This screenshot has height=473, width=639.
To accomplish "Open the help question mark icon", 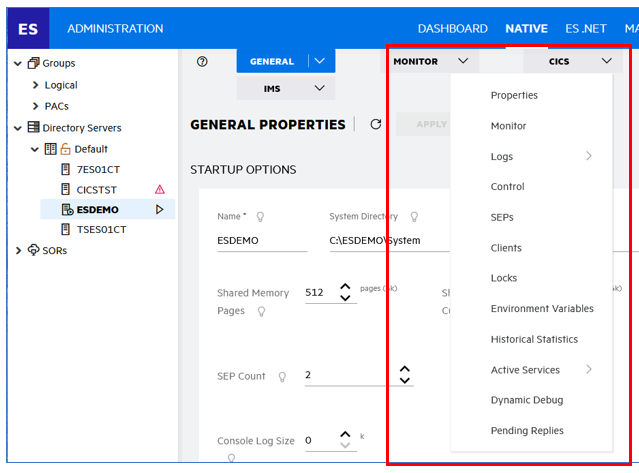I will pyautogui.click(x=202, y=62).
